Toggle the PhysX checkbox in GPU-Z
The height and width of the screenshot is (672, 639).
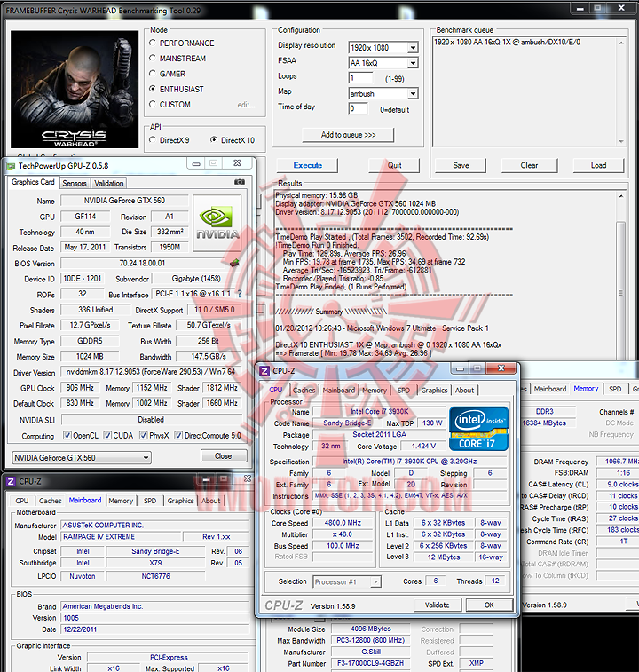(x=144, y=436)
